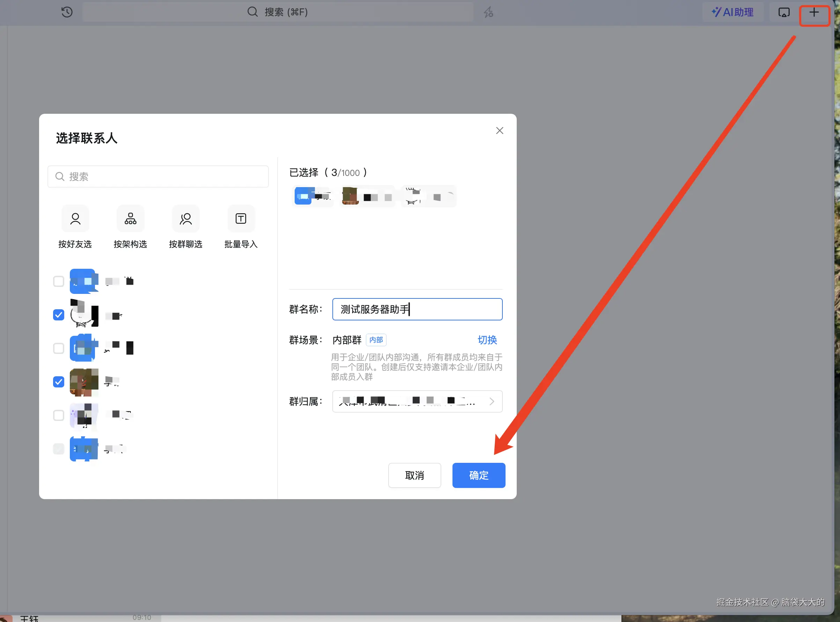Viewport: 840px width, 622px height.
Task: Click the screen casting icon
Action: 784,13
